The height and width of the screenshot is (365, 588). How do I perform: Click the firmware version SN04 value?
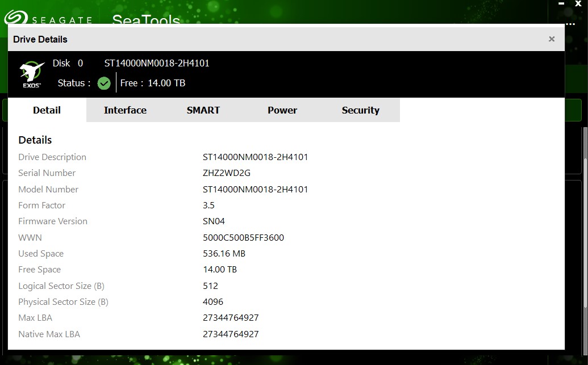click(214, 221)
